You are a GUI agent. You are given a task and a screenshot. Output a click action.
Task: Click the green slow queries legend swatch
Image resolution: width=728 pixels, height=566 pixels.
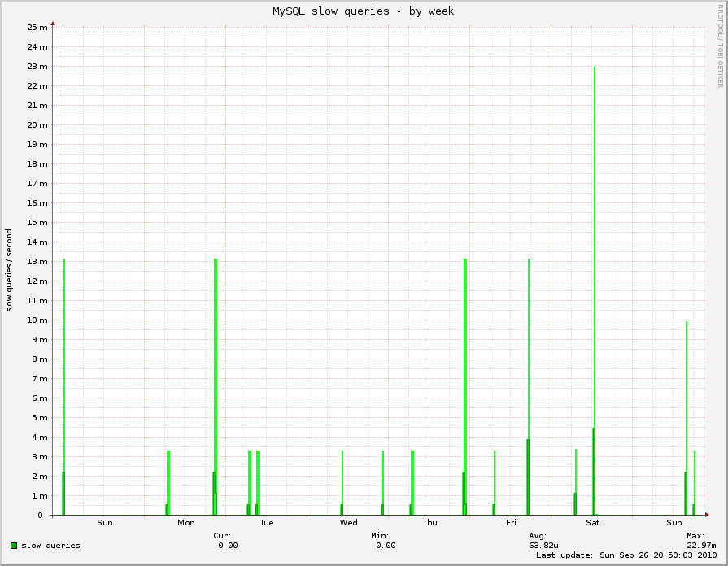(x=14, y=546)
